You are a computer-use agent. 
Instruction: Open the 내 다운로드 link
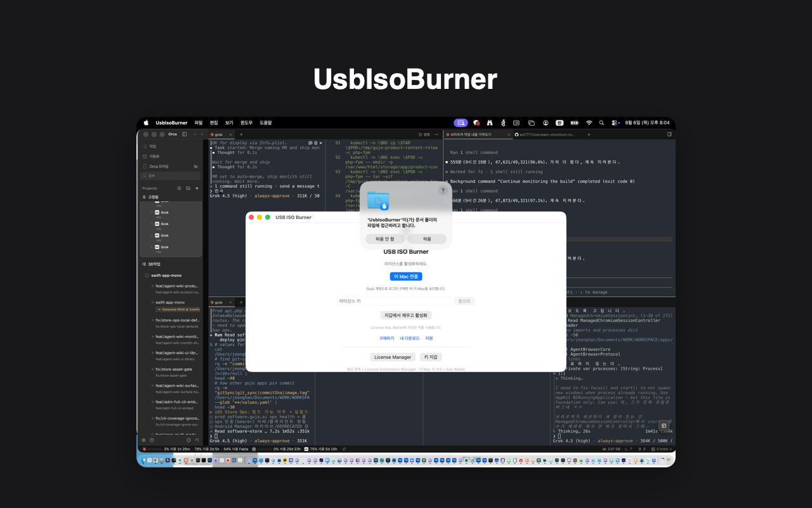click(x=409, y=338)
